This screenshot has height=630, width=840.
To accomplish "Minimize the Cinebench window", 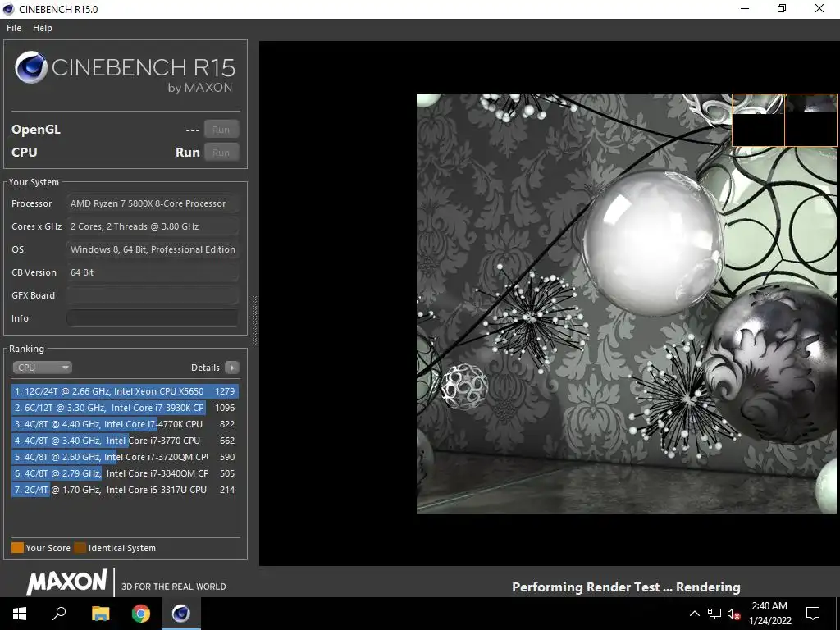I will pyautogui.click(x=745, y=9).
